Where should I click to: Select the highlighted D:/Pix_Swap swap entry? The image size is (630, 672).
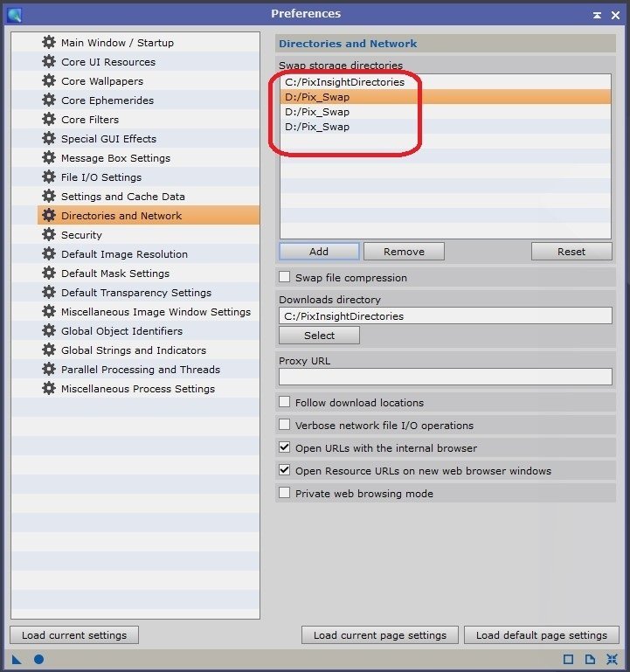tap(446, 97)
